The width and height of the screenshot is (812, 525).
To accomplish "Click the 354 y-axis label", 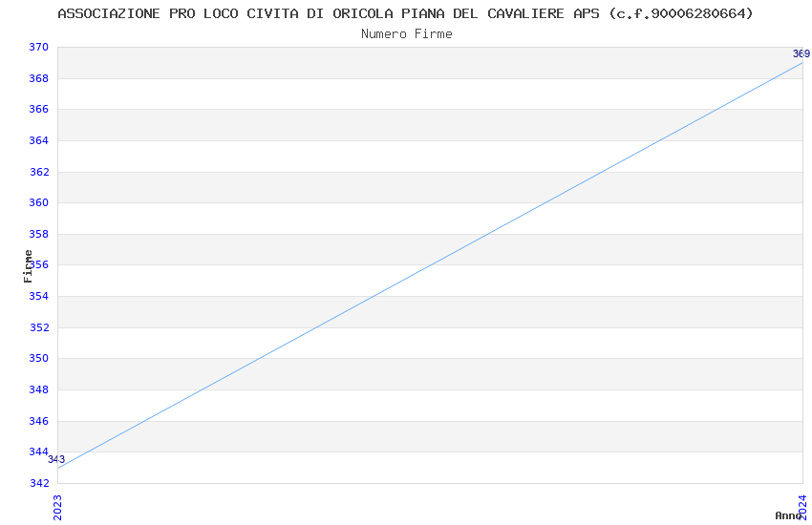I will click(x=39, y=296).
